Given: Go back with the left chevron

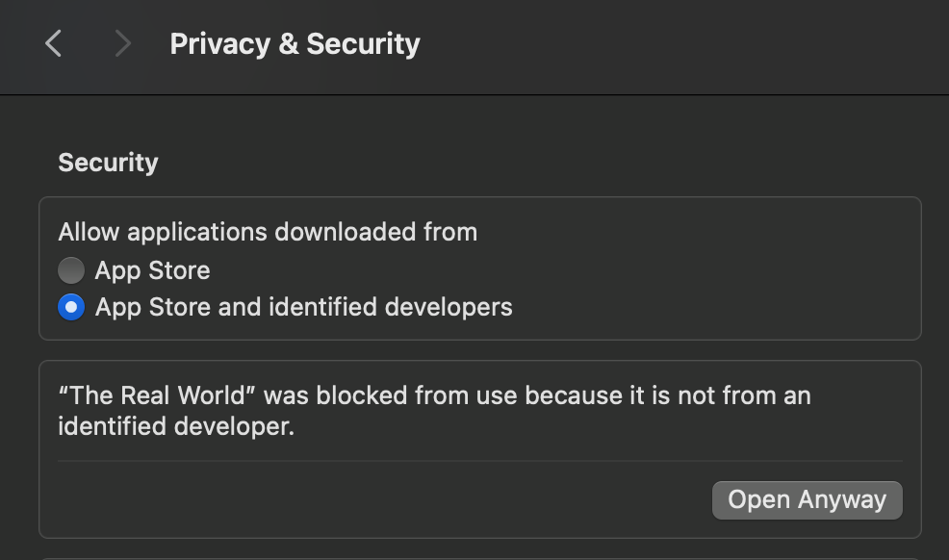Looking at the screenshot, I should tap(54, 43).
